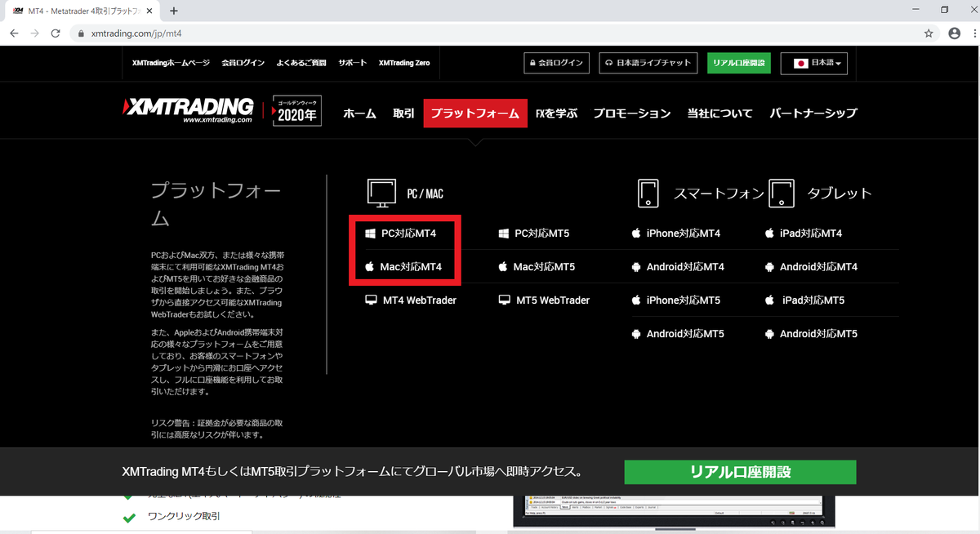Open the ホーム menu
Image resolution: width=980 pixels, height=534 pixels.
(359, 113)
